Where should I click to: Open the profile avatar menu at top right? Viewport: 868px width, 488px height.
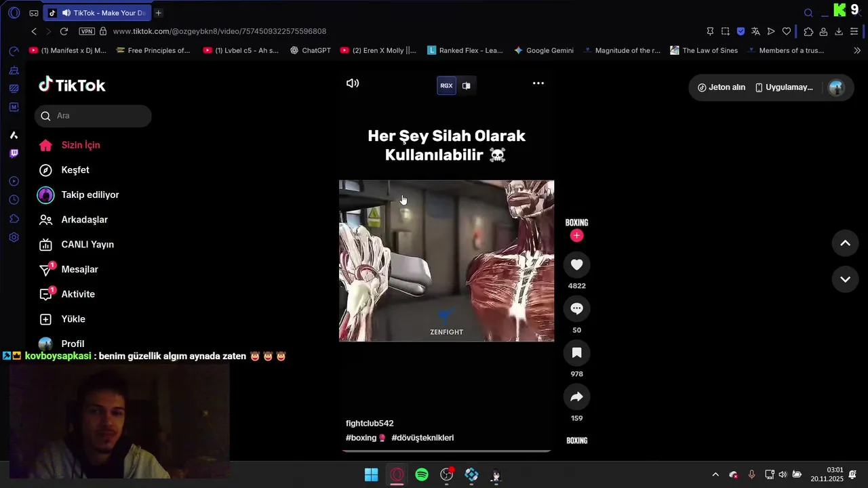pos(836,87)
